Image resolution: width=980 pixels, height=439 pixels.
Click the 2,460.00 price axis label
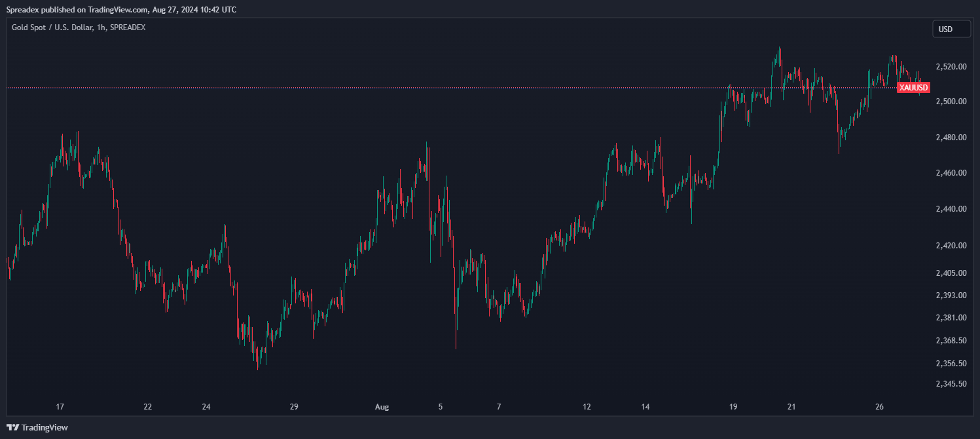(952, 173)
